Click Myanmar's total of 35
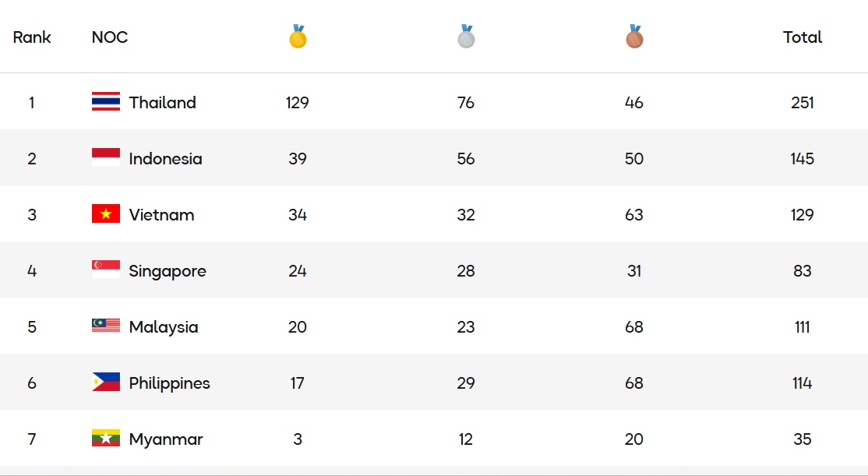Viewport: 868px width, 476px height. (x=803, y=439)
